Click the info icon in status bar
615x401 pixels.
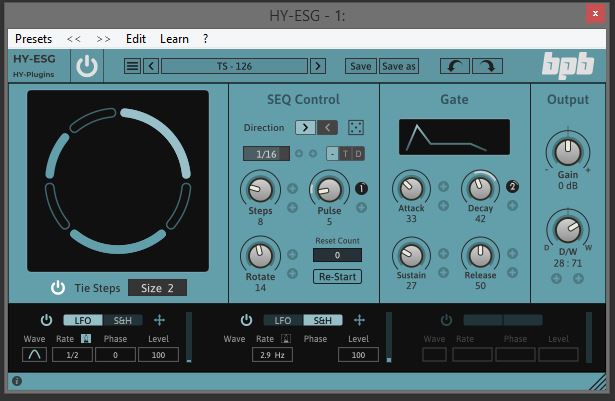(x=17, y=381)
